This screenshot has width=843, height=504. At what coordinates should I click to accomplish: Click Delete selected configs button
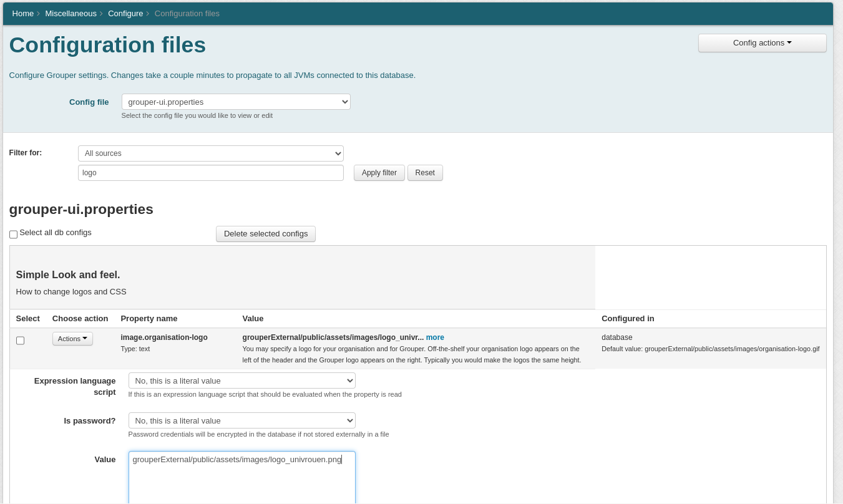266,234
